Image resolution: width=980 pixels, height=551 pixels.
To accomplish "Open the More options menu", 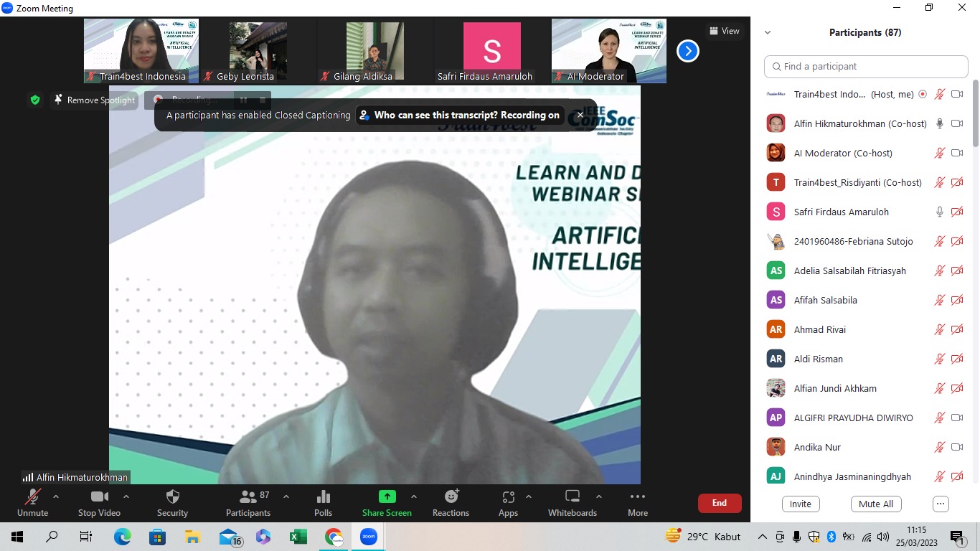I will coord(637,503).
